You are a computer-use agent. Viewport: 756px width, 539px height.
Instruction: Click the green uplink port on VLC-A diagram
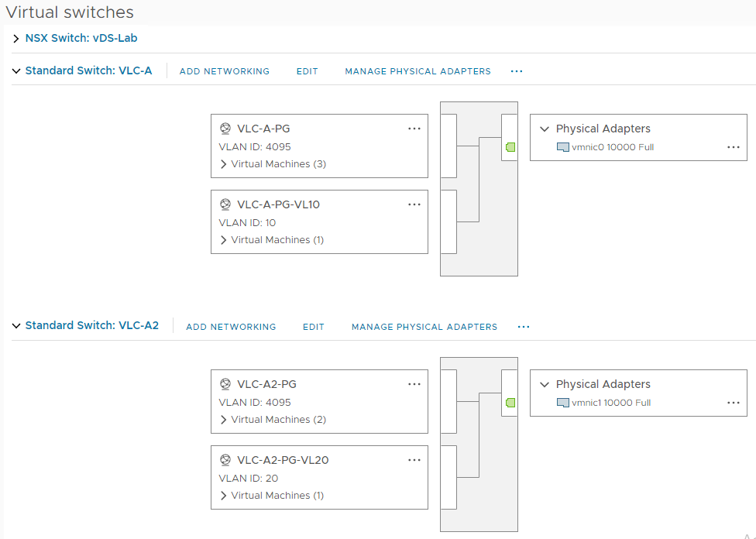pyautogui.click(x=510, y=147)
